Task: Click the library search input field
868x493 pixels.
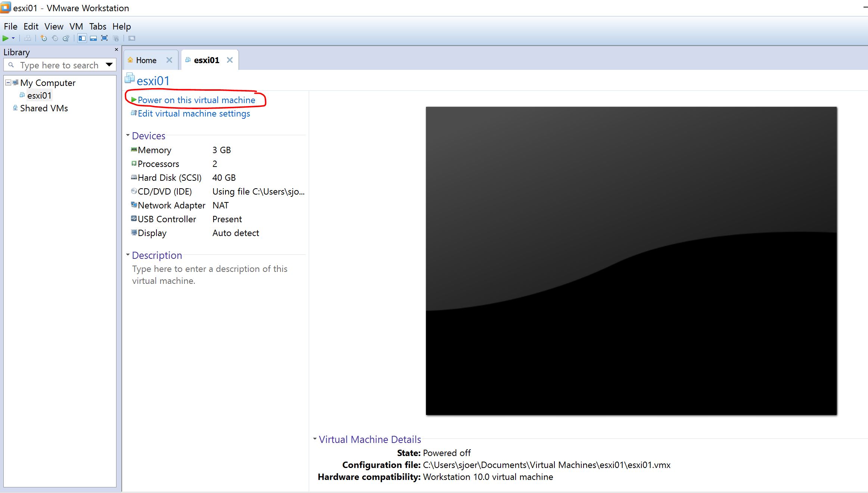Action: coord(60,65)
